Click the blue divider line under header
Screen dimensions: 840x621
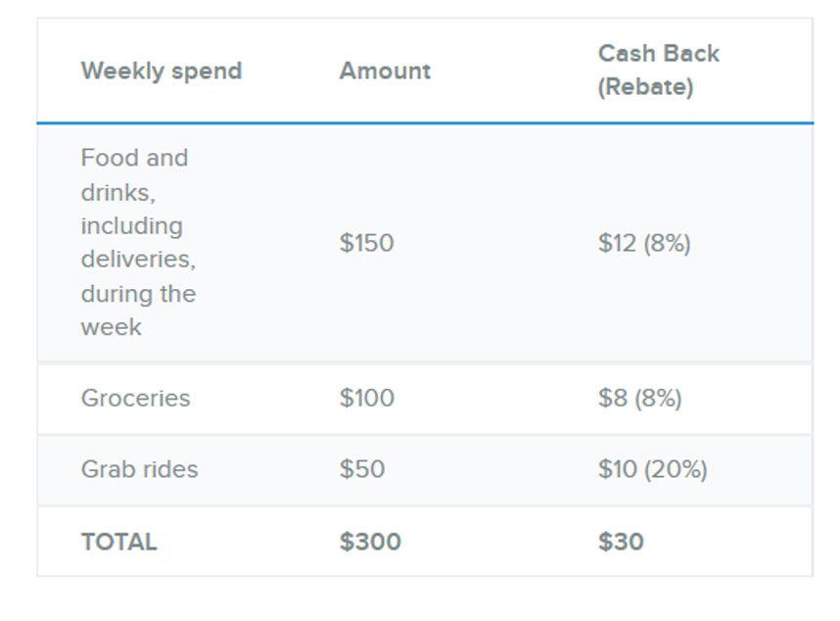(x=425, y=123)
